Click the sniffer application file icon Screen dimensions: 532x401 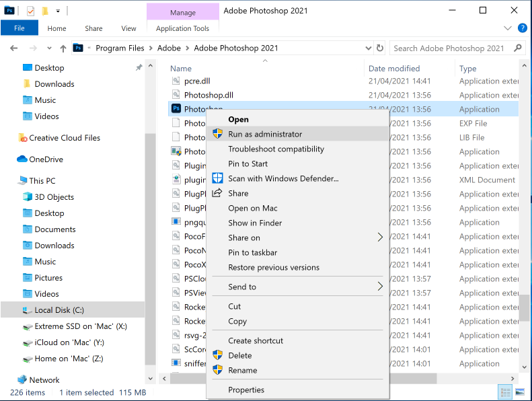tap(176, 363)
